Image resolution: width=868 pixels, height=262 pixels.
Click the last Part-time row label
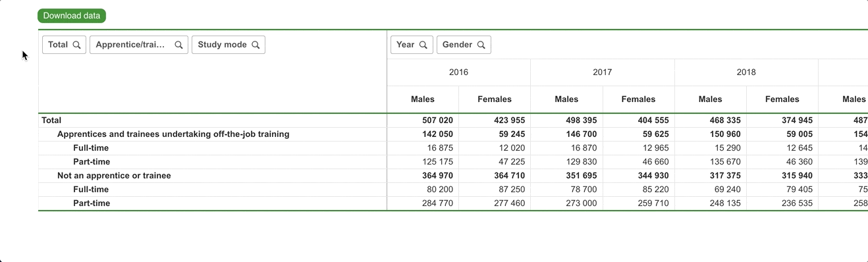coord(92,203)
